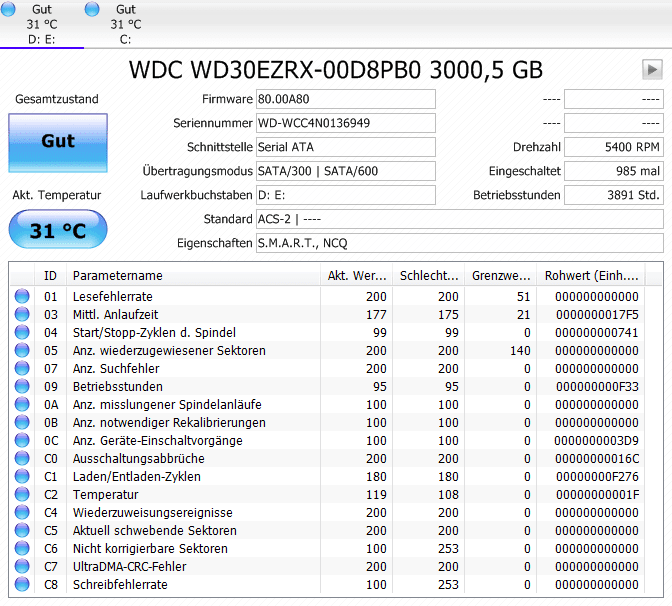Click the Standard ACS-2 field
Viewport: 672px width, 606px height.
pos(459,219)
